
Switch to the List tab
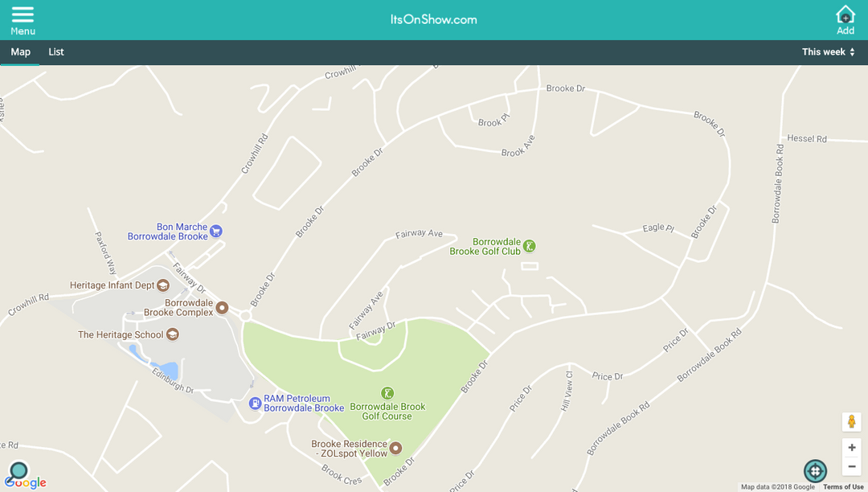pyautogui.click(x=56, y=52)
